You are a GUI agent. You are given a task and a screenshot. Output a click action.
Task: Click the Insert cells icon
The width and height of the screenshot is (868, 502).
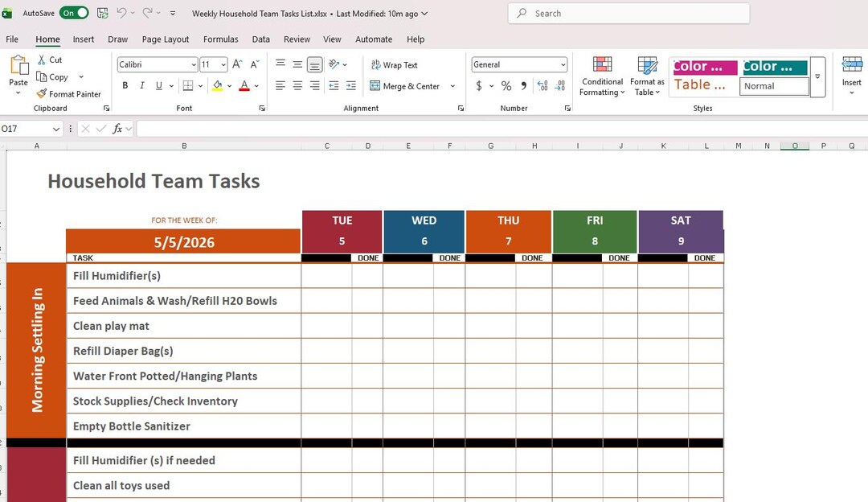pyautogui.click(x=852, y=64)
